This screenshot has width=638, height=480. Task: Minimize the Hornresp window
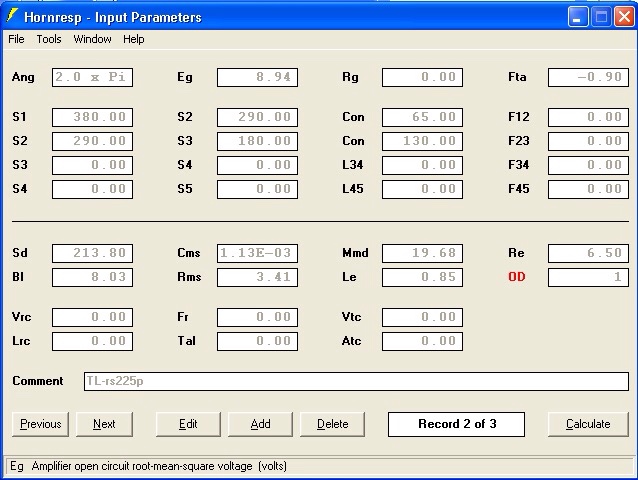point(578,17)
